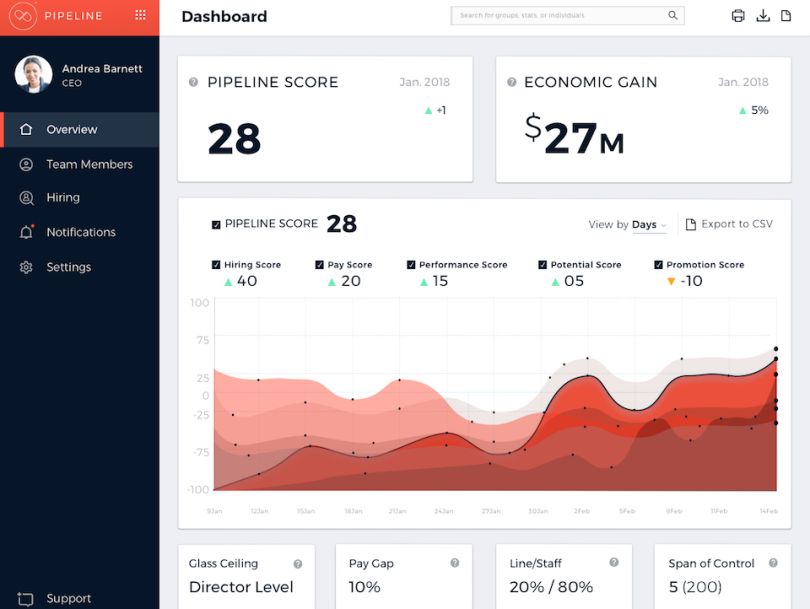810x609 pixels.
Task: Click help icon on Glass Ceiling card
Action: [x=298, y=564]
